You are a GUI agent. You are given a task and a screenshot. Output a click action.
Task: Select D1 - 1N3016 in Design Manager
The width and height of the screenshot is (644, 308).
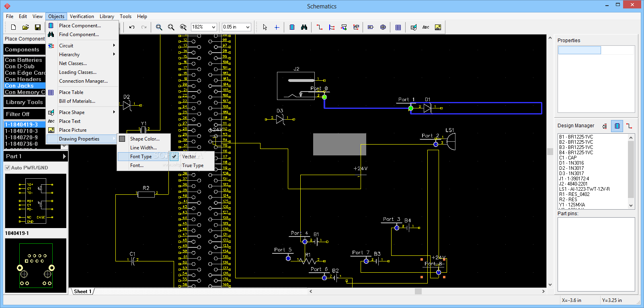[x=572, y=163]
